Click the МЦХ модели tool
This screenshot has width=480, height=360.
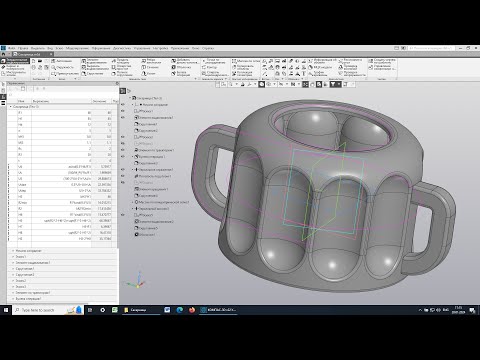pos(320,67)
